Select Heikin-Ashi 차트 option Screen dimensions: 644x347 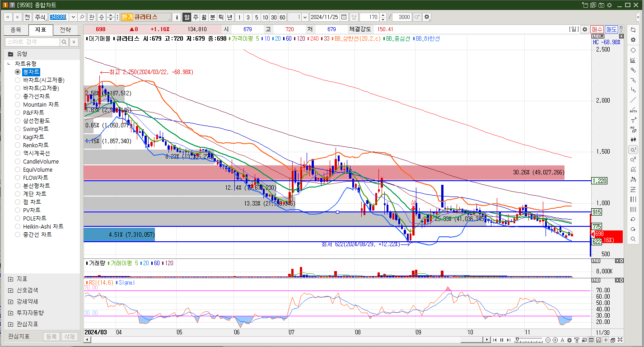click(x=39, y=226)
